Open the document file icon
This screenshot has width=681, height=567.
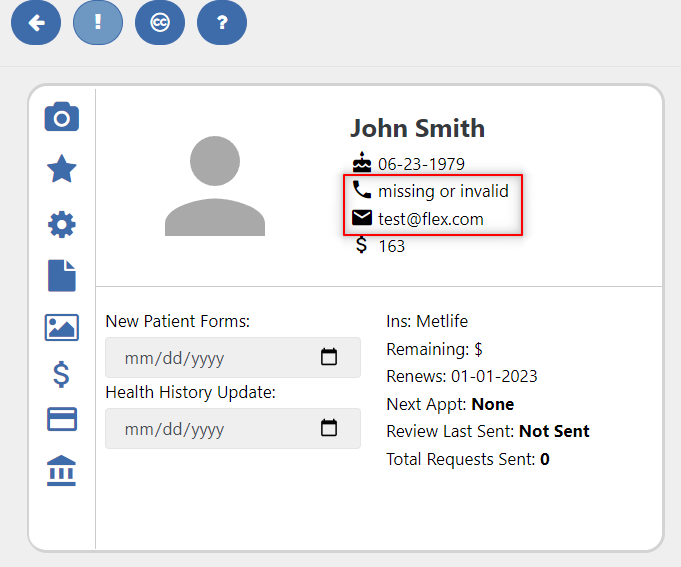coord(62,276)
